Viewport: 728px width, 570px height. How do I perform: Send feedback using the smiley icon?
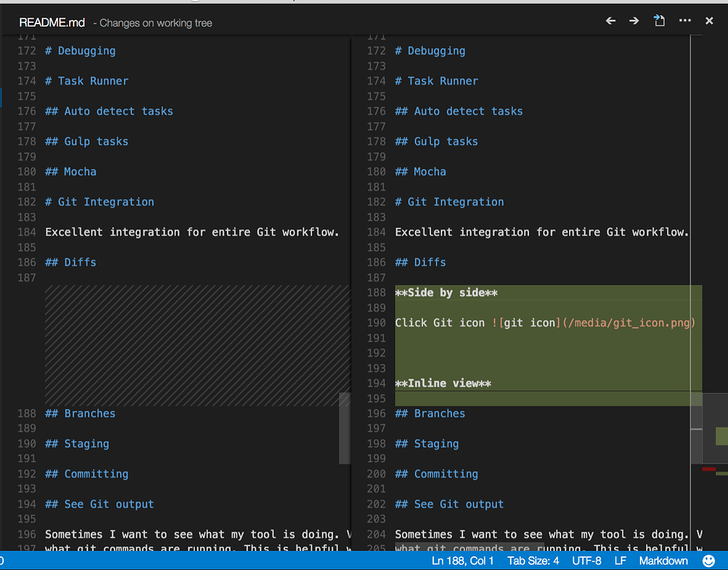click(707, 561)
